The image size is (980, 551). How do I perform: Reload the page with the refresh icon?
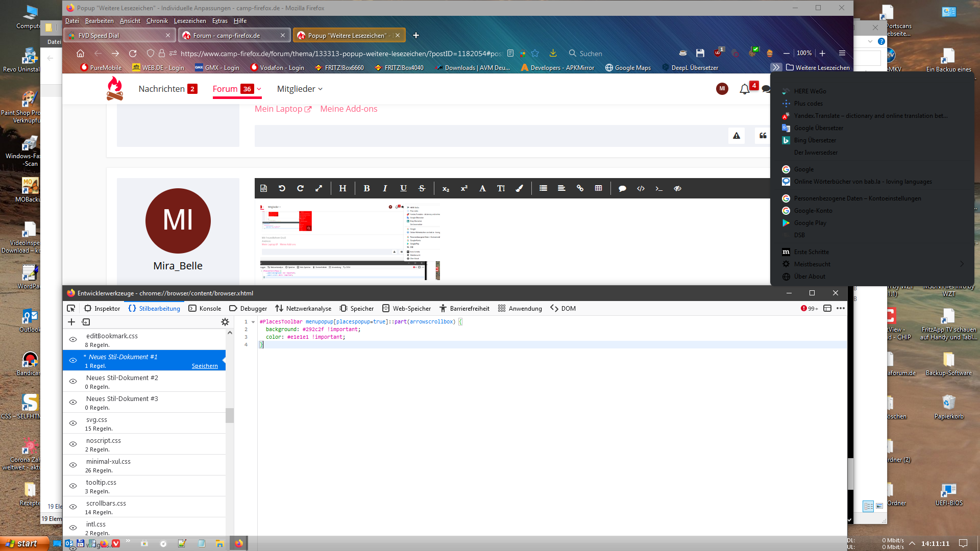133,54
